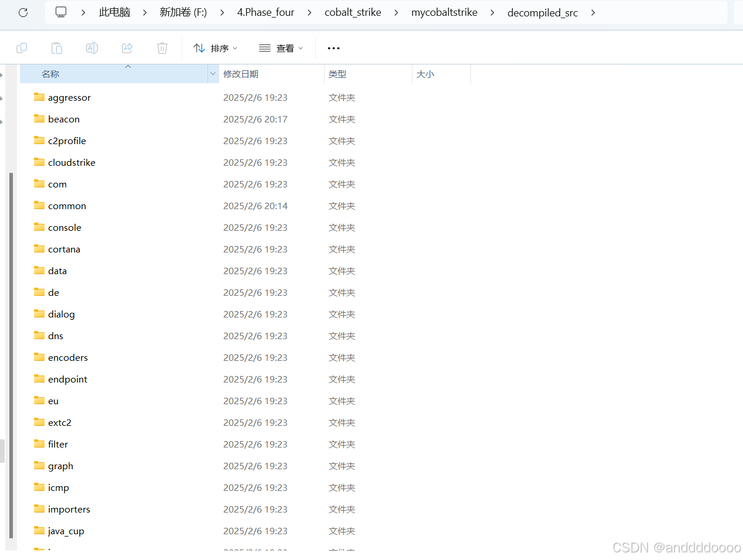Click the dns folder icon
The width and height of the screenshot is (743, 560).
pos(39,336)
